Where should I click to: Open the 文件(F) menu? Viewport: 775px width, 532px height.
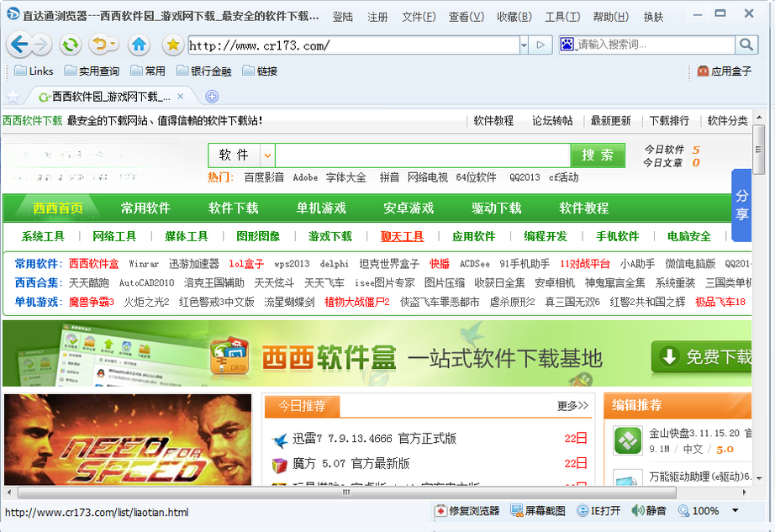pyautogui.click(x=419, y=18)
